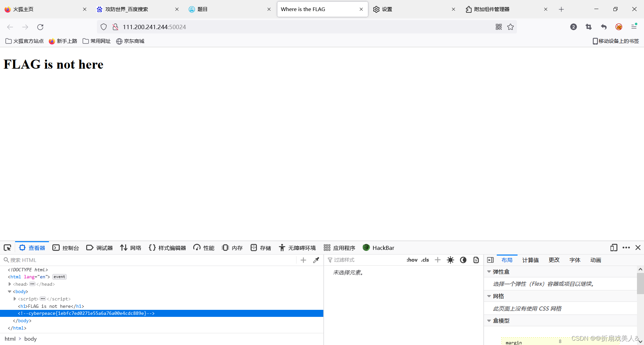
Task: Open DevTools more options ellipsis menu
Action: [x=626, y=248]
